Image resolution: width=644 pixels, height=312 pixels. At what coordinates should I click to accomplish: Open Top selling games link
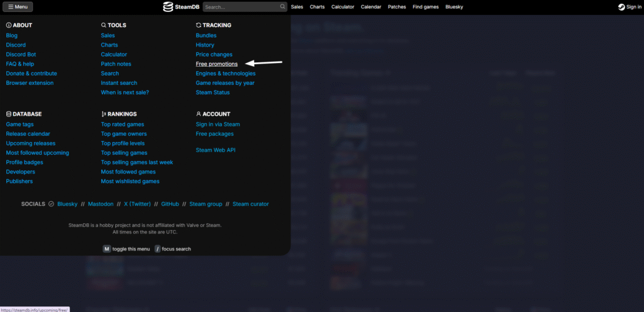pyautogui.click(x=124, y=153)
